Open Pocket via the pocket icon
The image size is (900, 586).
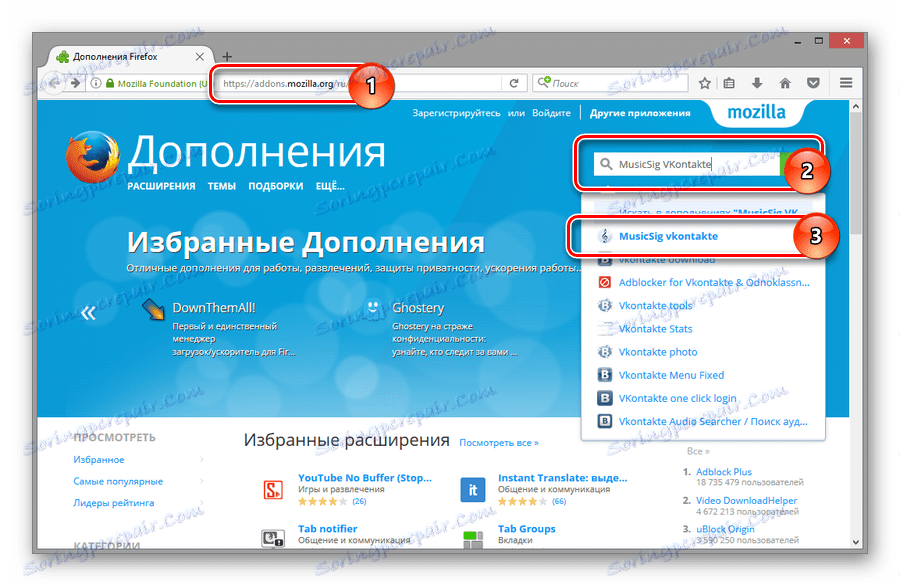tap(814, 83)
